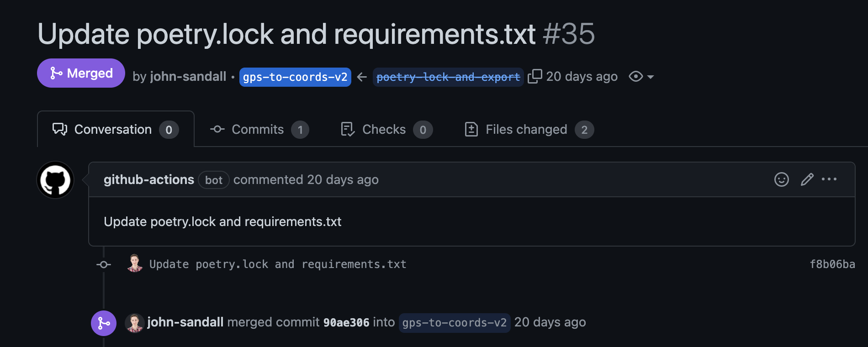868x347 pixels.
Task: Click the github-actions bot avatar
Action: [x=55, y=179]
